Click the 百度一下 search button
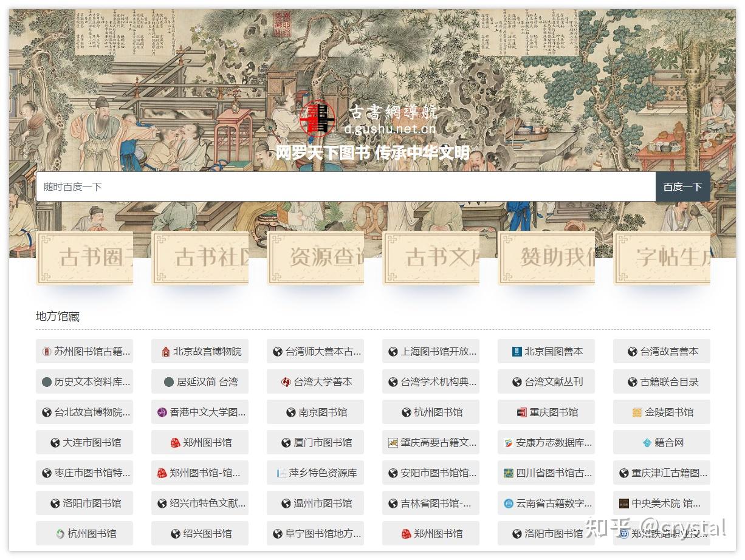745x560 pixels. click(683, 187)
